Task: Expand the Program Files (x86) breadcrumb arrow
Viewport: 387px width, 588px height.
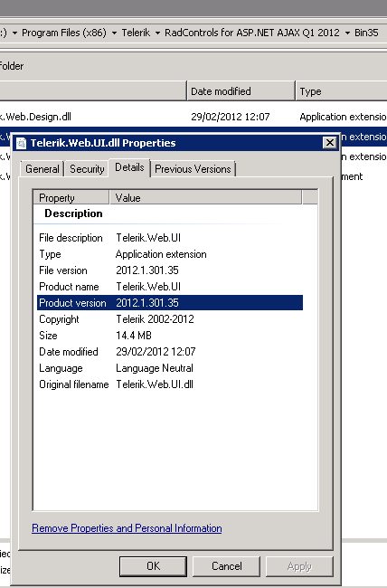Action: 114,33
